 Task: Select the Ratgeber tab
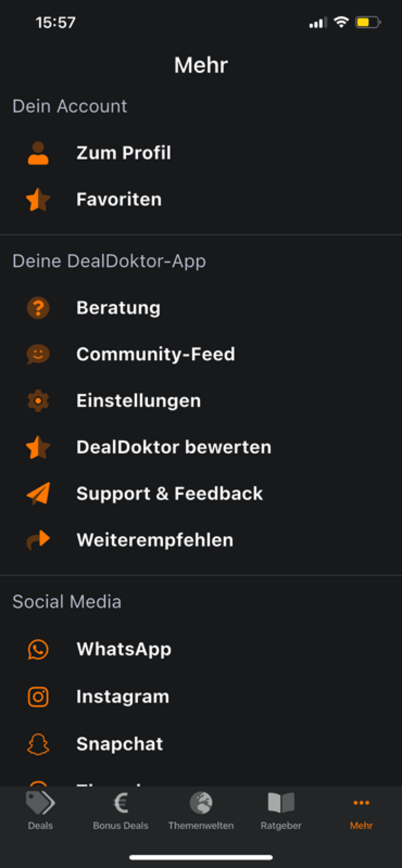coord(281,810)
